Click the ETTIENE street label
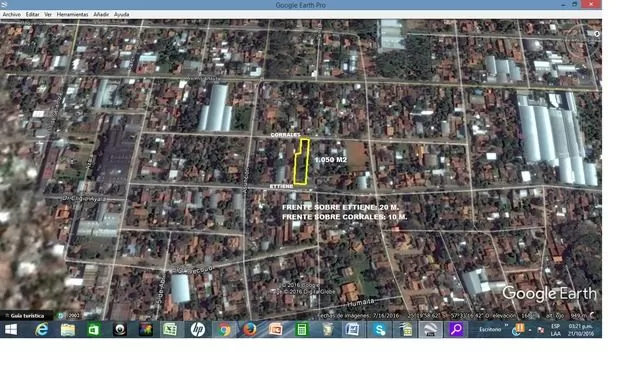 click(281, 186)
